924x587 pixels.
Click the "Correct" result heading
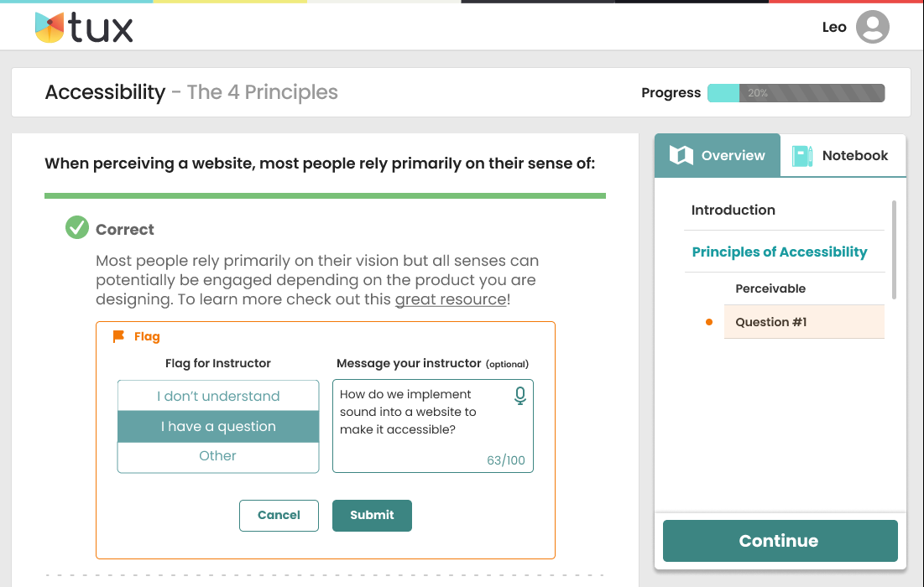(125, 230)
